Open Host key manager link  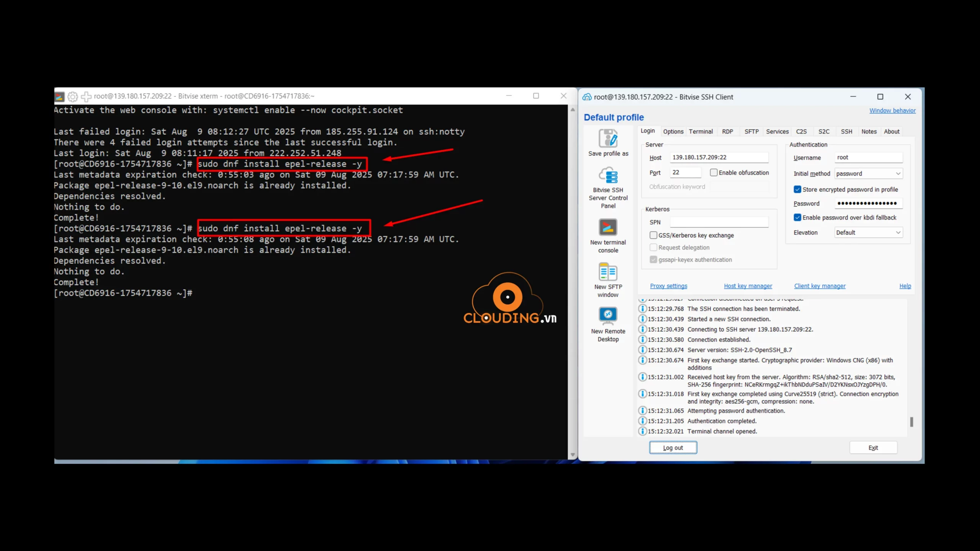tap(748, 286)
